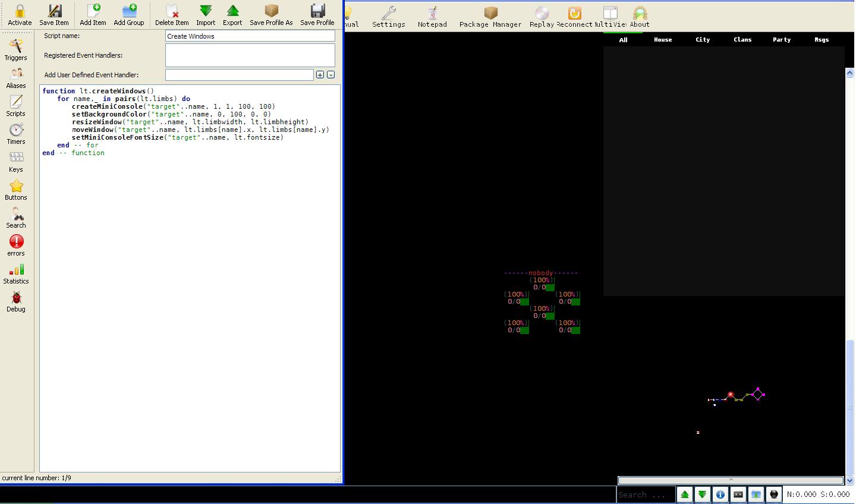Image resolution: width=856 pixels, height=504 pixels.
Task: Click the Reconnect toolbar icon
Action: coord(574,17)
